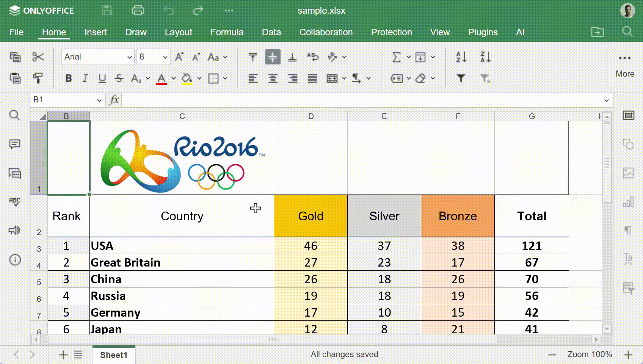This screenshot has width=643, height=364.
Task: Justify text
Action: tap(312, 78)
